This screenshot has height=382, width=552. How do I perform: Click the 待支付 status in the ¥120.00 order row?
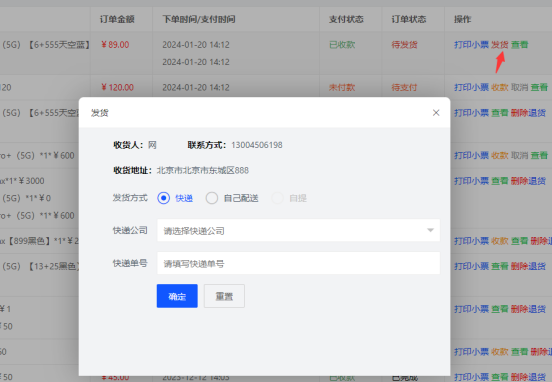pos(404,87)
